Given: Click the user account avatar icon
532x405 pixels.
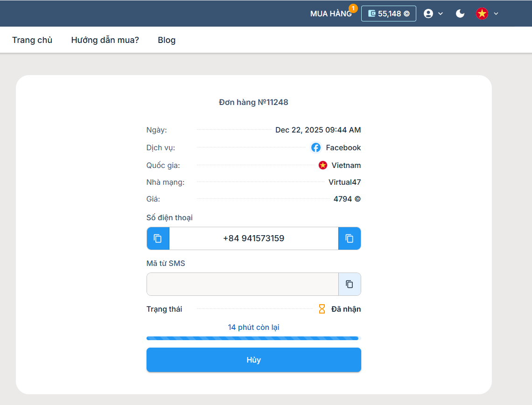Looking at the screenshot, I should [x=428, y=14].
